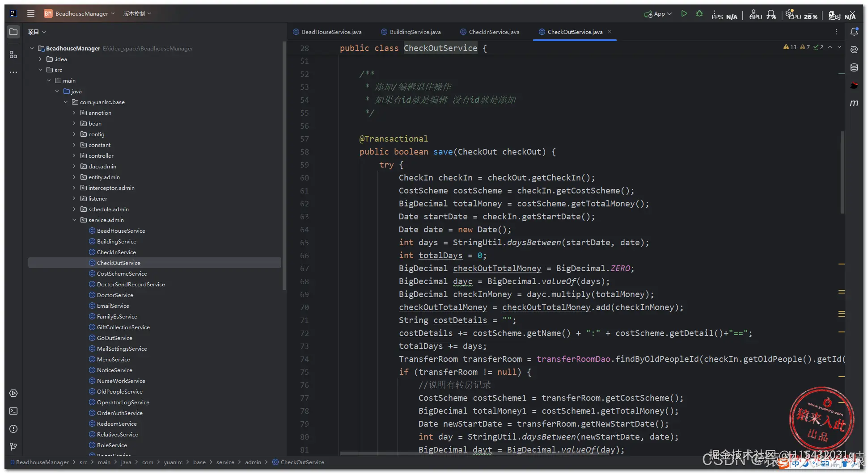Viewport: 868px width, 474px height.
Task: Click the base breadcrumb
Action: click(199, 462)
